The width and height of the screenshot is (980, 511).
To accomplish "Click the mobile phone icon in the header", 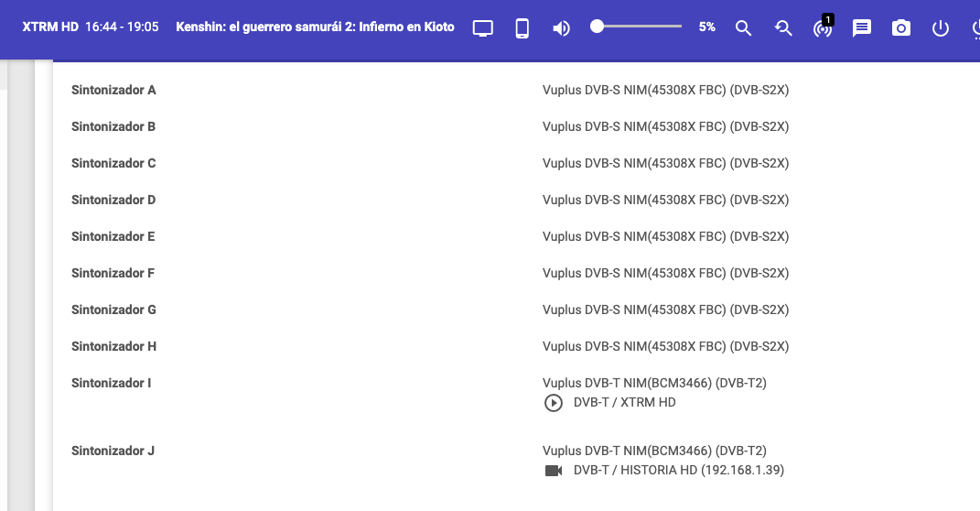I will 522,28.
